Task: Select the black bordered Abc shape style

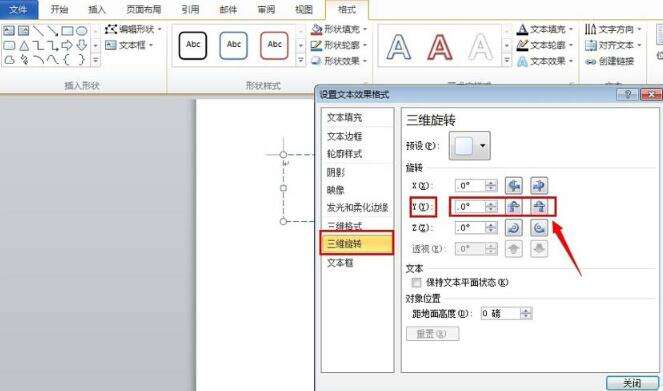Action: [x=193, y=45]
